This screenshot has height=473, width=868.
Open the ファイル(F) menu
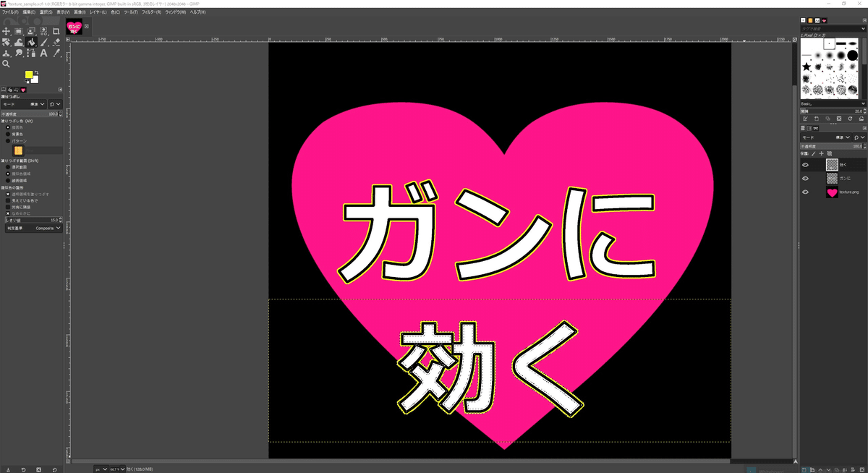pyautogui.click(x=10, y=12)
